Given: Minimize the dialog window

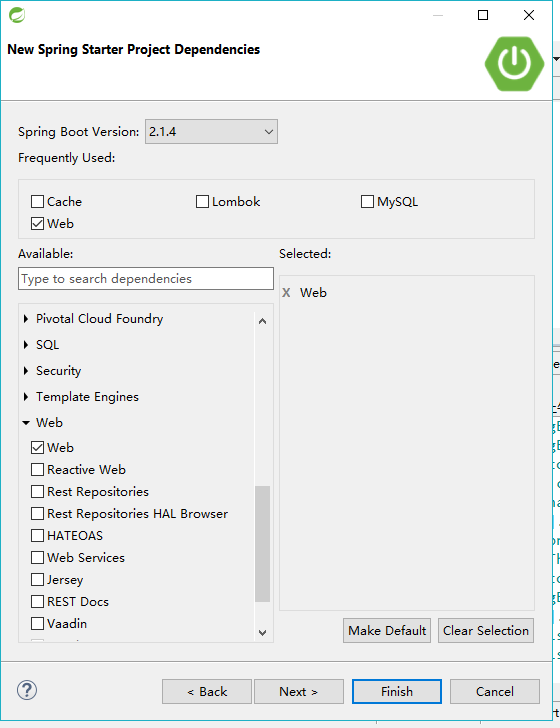Looking at the screenshot, I should click(437, 15).
